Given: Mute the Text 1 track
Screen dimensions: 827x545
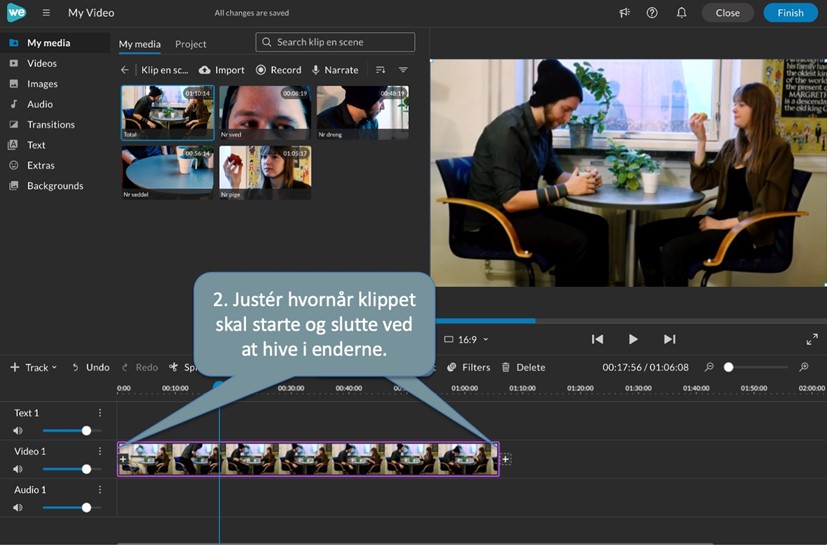Looking at the screenshot, I should tap(18, 431).
